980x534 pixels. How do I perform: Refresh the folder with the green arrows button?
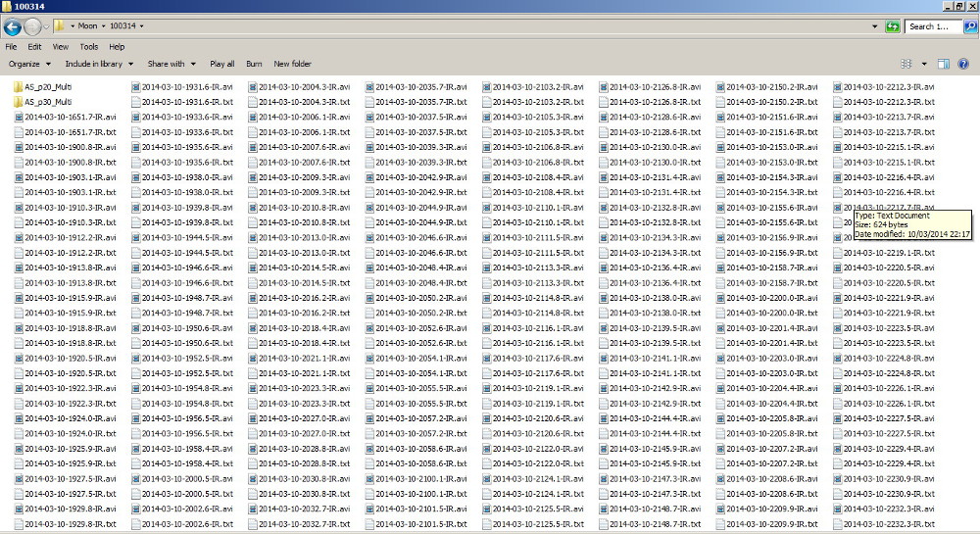[x=892, y=26]
